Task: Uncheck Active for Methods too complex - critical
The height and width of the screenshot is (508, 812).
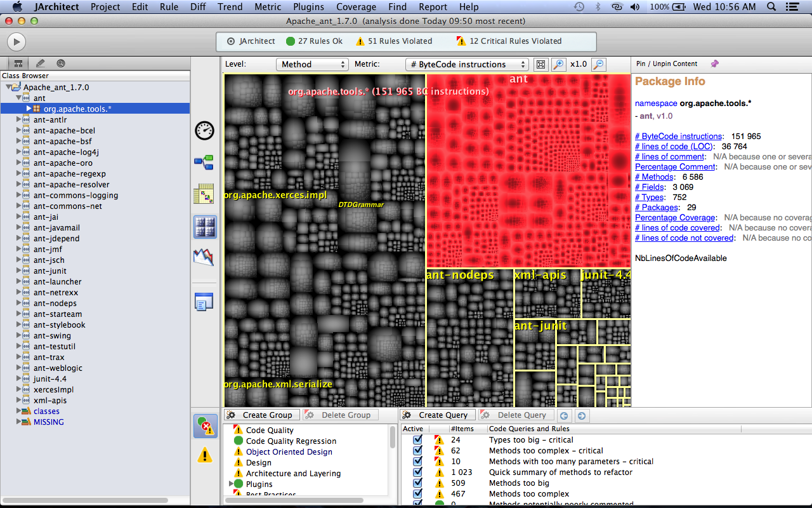Action: click(x=417, y=451)
